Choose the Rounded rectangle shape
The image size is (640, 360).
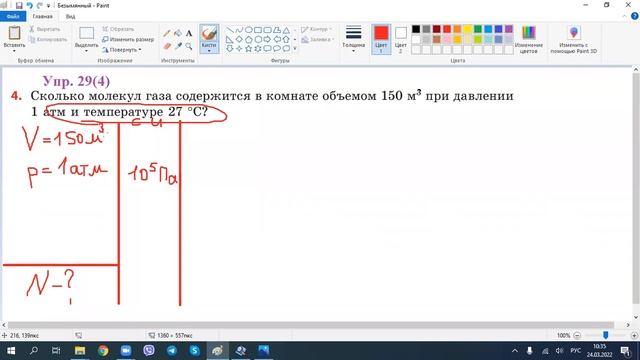tap(267, 30)
